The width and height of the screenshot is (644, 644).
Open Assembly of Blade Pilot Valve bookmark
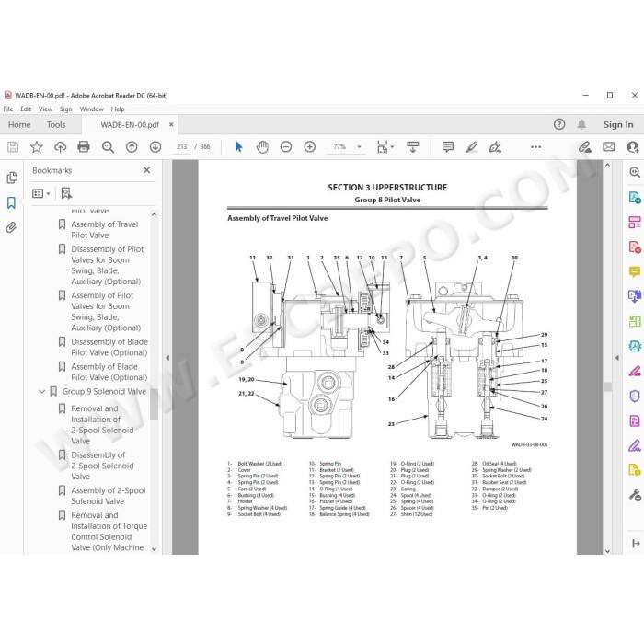pyautogui.click(x=109, y=372)
